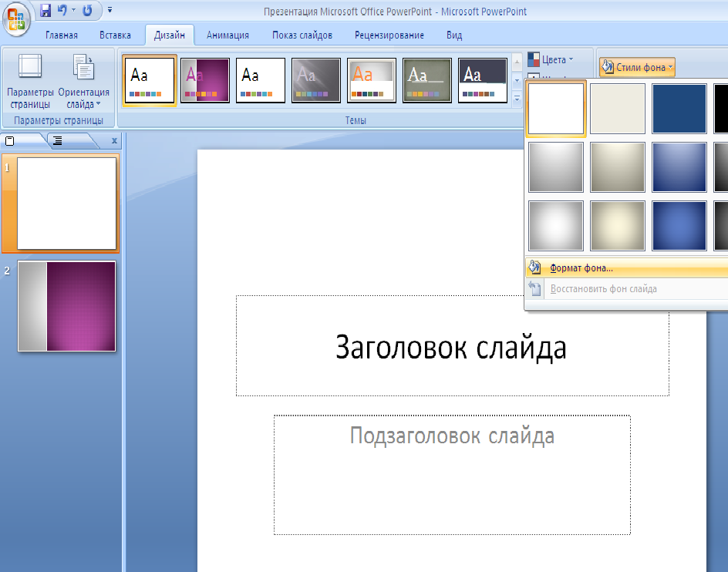Apply the dark navy header theme
The width and height of the screenshot is (728, 572).
(483, 80)
